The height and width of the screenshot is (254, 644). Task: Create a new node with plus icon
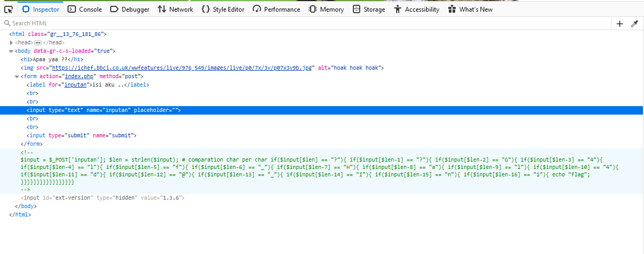(x=620, y=23)
